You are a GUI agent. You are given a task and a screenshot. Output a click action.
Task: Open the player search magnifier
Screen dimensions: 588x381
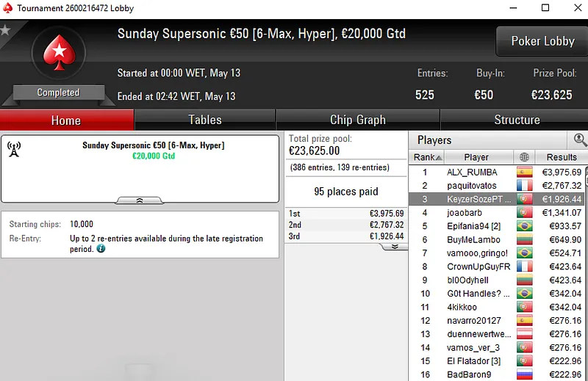tap(580, 139)
